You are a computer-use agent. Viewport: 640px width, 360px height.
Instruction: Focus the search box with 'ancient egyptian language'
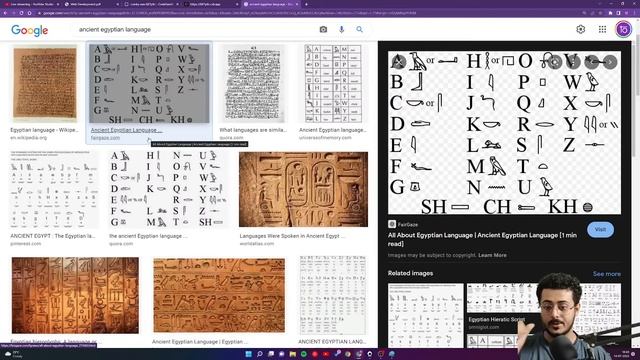[196, 29]
